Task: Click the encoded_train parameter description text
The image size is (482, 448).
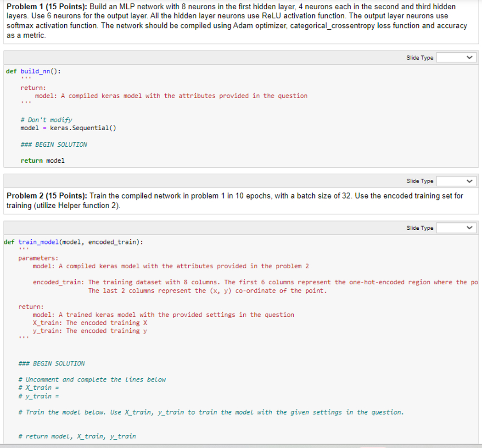Action: (184, 282)
